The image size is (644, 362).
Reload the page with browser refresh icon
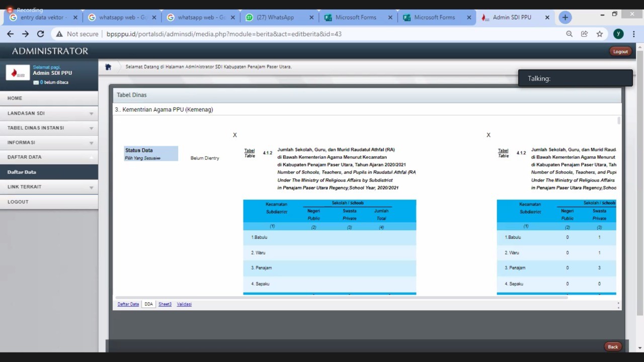(x=41, y=34)
